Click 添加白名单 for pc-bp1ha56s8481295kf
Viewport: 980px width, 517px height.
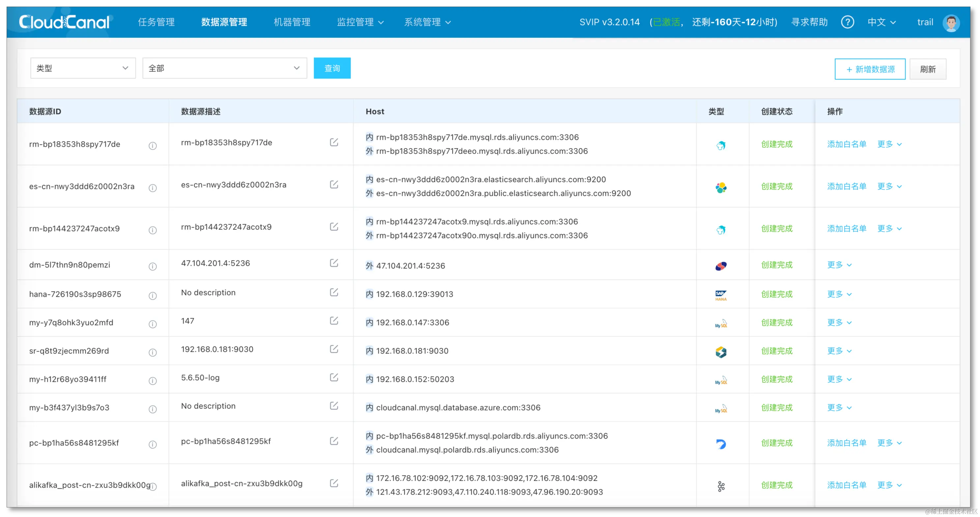click(847, 443)
